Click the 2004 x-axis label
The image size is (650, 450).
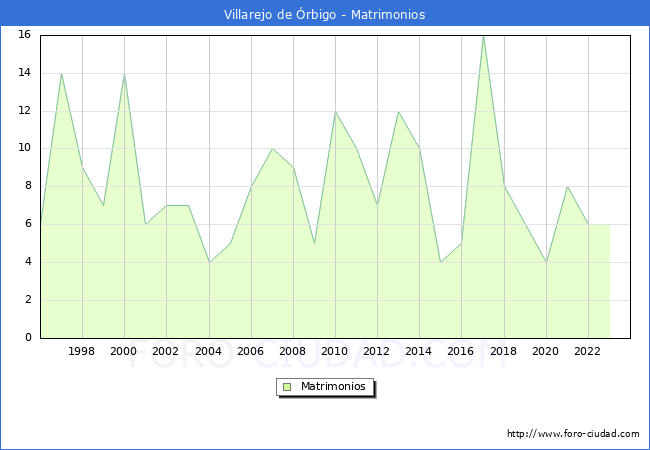tap(209, 352)
